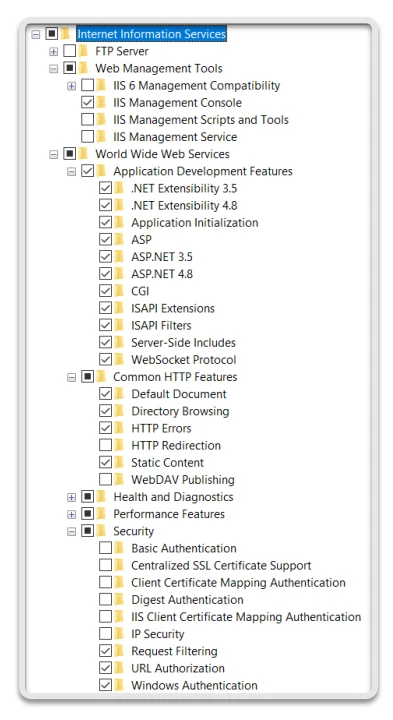Enable IIS Management Scripts and Tools checkbox
This screenshot has height=720, width=393.
click(87, 119)
